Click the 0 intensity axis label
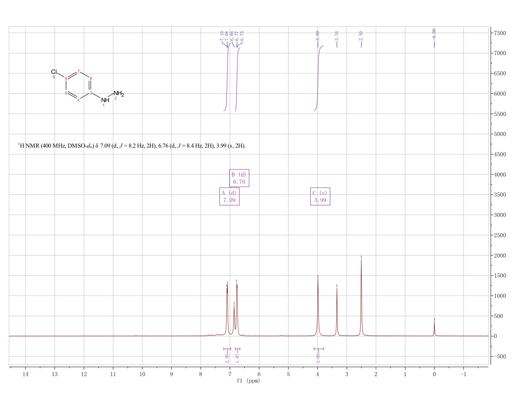 [x=496, y=336]
